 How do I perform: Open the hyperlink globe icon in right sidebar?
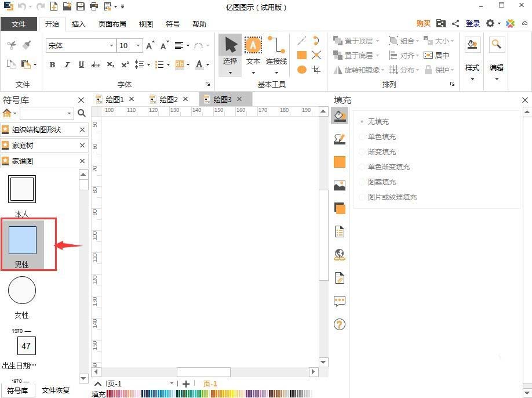click(339, 254)
